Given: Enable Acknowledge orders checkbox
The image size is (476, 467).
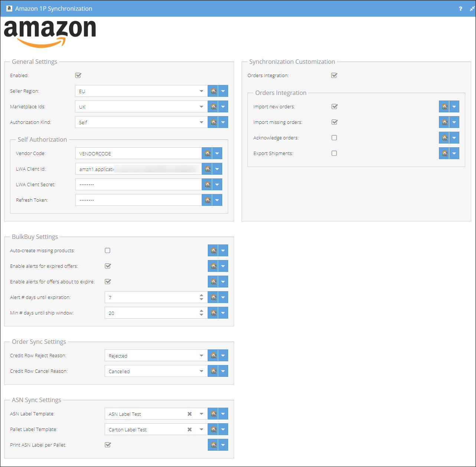Looking at the screenshot, I should point(334,138).
